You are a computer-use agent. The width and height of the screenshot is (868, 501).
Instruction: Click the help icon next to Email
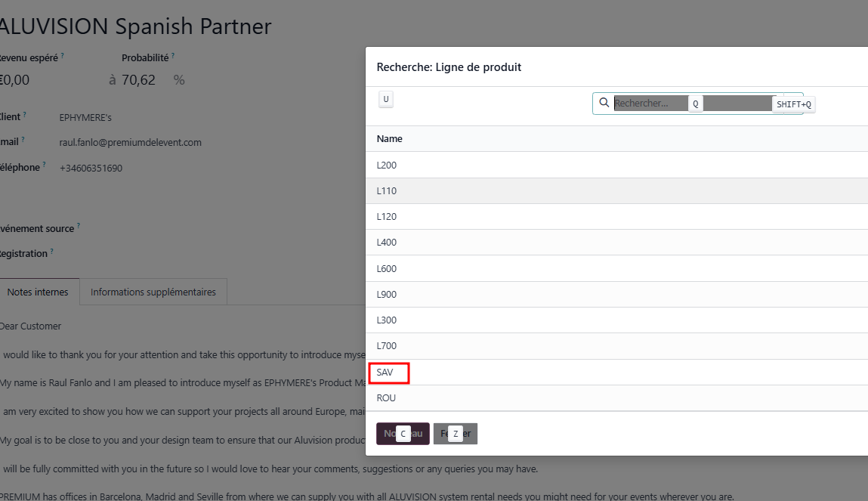(x=23, y=140)
